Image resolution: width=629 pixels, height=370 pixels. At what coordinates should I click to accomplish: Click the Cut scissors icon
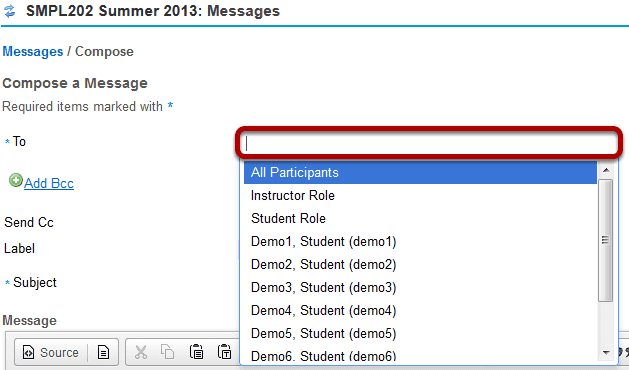coord(141,352)
